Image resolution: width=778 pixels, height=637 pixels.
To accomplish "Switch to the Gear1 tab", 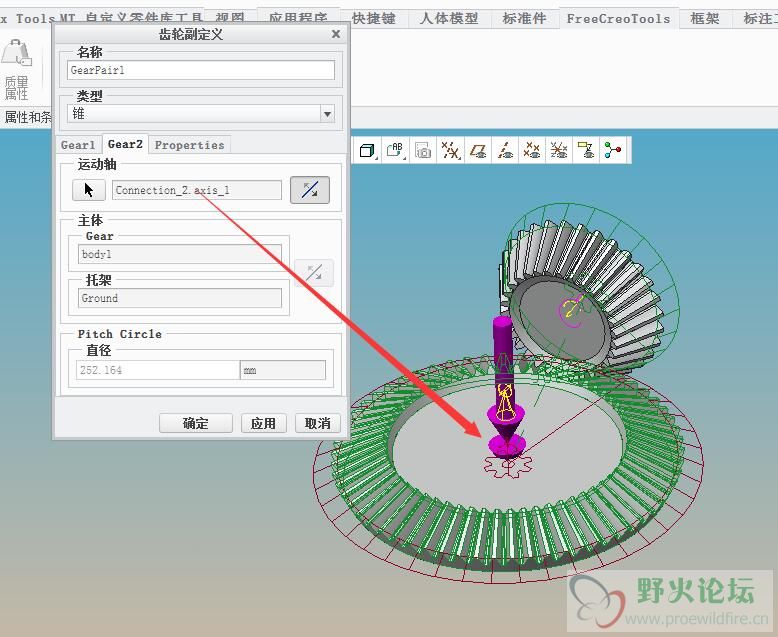I will pyautogui.click(x=78, y=145).
